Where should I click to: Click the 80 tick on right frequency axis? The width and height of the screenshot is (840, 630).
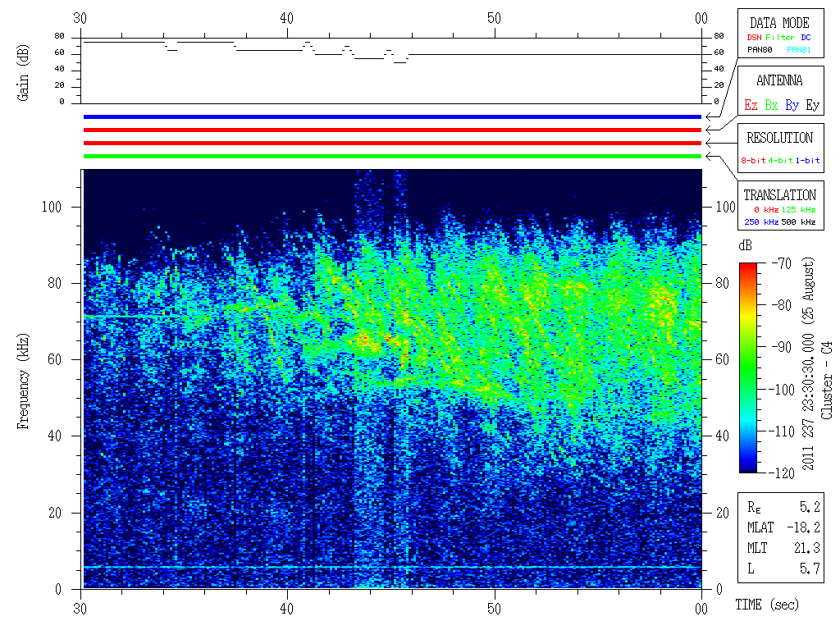[722, 283]
